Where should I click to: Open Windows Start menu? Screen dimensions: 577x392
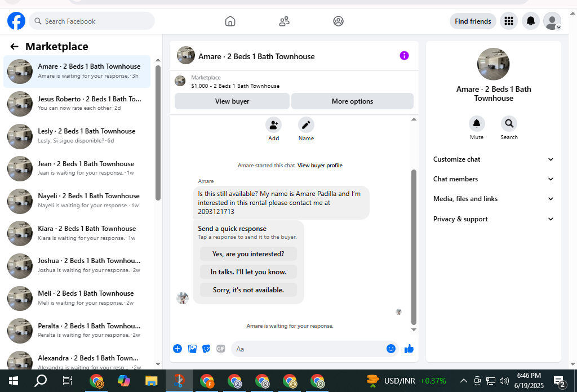tap(14, 381)
